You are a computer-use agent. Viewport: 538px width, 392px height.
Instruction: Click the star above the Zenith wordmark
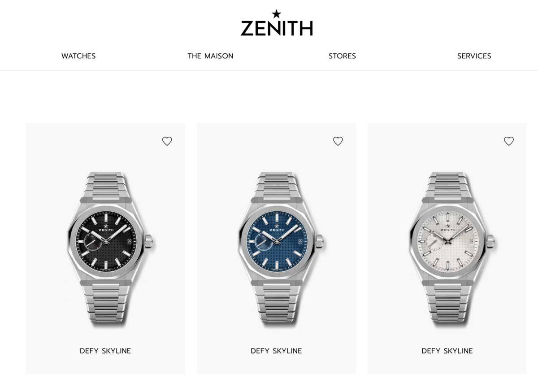(x=277, y=14)
